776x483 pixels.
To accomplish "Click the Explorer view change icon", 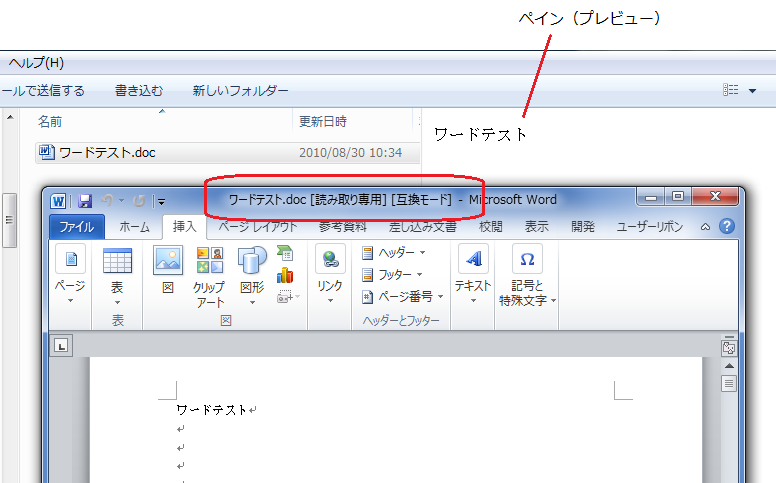I will (x=730, y=90).
